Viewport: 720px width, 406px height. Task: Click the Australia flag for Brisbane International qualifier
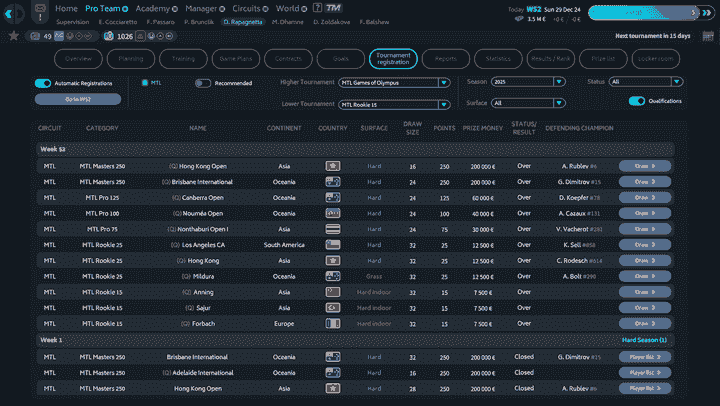[333, 182]
